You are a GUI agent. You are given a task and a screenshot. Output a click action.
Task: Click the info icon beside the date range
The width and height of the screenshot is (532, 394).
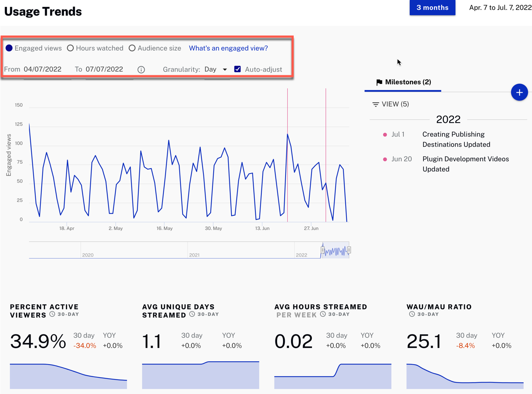click(x=141, y=69)
